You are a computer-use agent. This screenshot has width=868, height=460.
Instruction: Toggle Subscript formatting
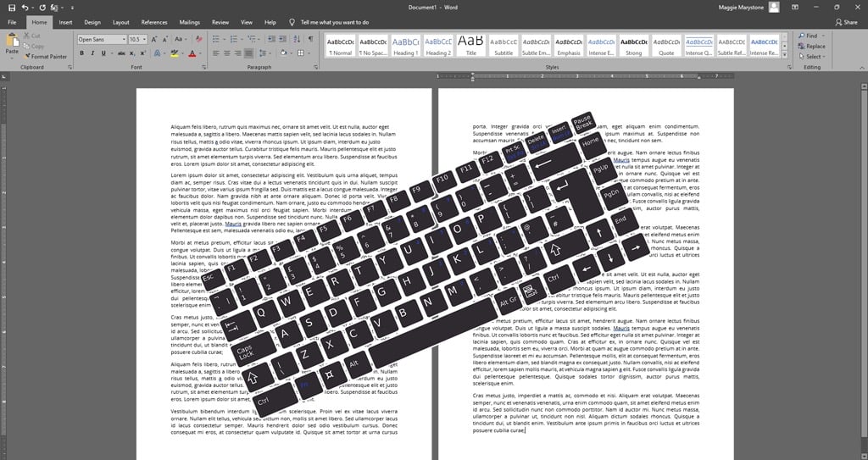click(x=132, y=53)
